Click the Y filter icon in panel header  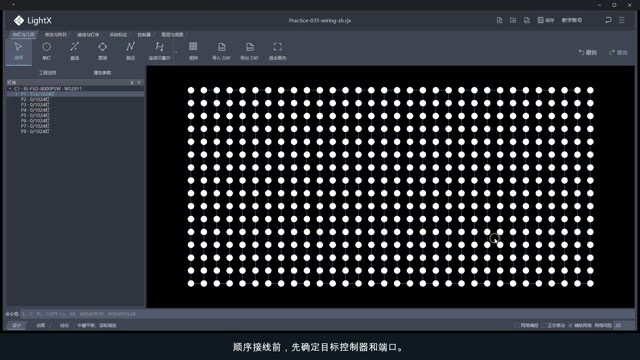click(x=139, y=82)
